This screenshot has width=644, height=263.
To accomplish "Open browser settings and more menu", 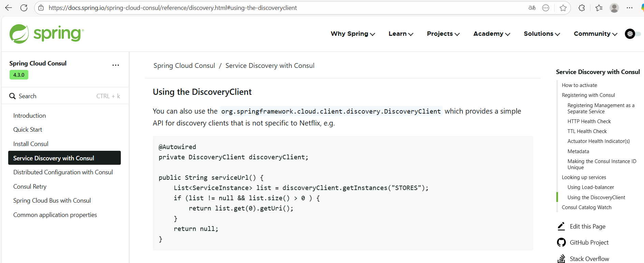I will (630, 8).
